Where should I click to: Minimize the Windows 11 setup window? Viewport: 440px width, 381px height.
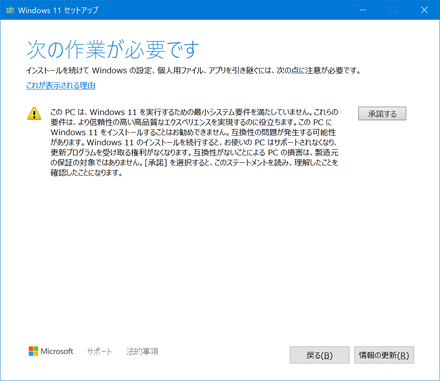pyautogui.click(x=363, y=10)
